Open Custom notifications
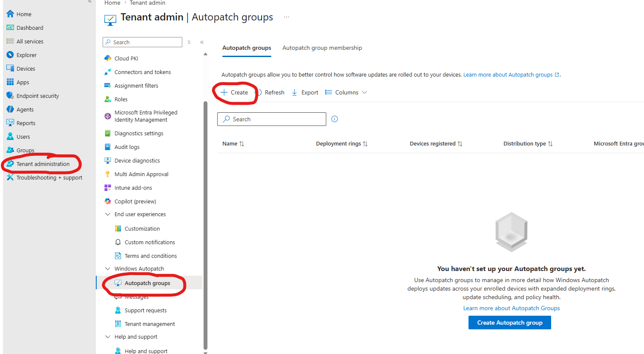The width and height of the screenshot is (644, 354). coord(149,242)
